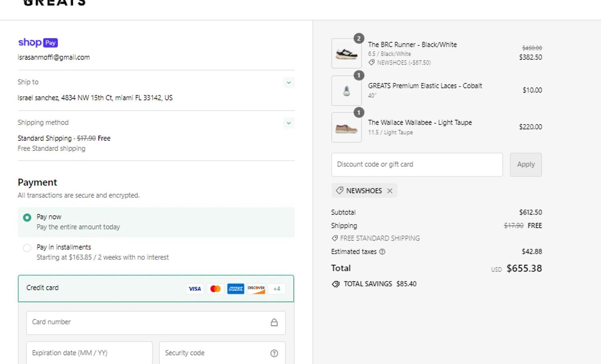Image resolution: width=601 pixels, height=364 pixels.
Task: Select the Credit card payment method
Action: [156, 288]
